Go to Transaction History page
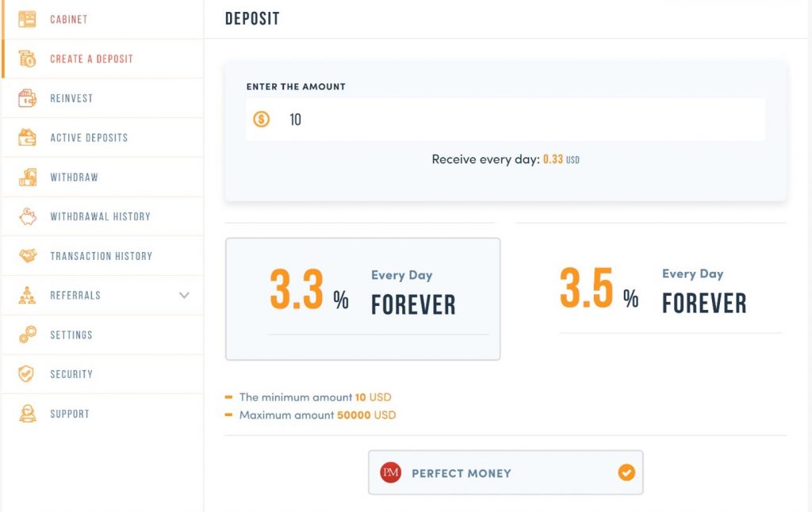 pos(102,256)
